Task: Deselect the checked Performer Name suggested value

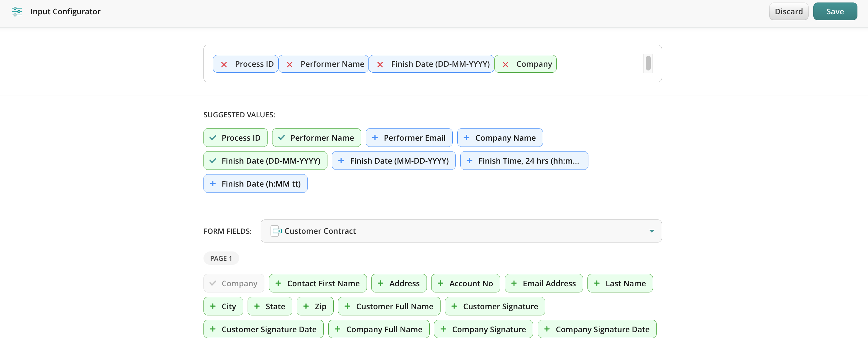Action: 316,138
